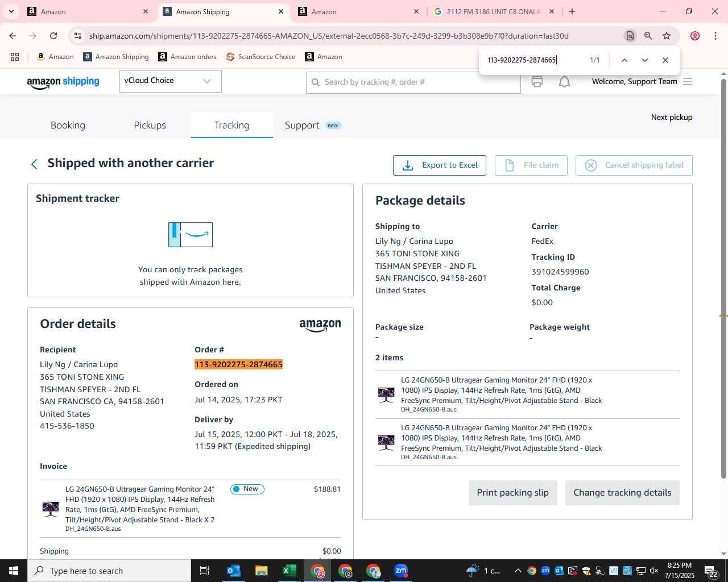Image resolution: width=728 pixels, height=582 pixels.
Task: Close the Amazon Shipping browser tab
Action: (x=281, y=11)
